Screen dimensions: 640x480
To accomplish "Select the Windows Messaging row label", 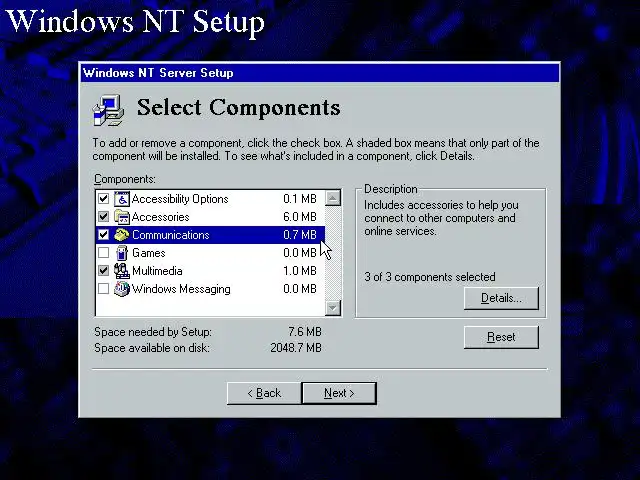I will 181,289.
